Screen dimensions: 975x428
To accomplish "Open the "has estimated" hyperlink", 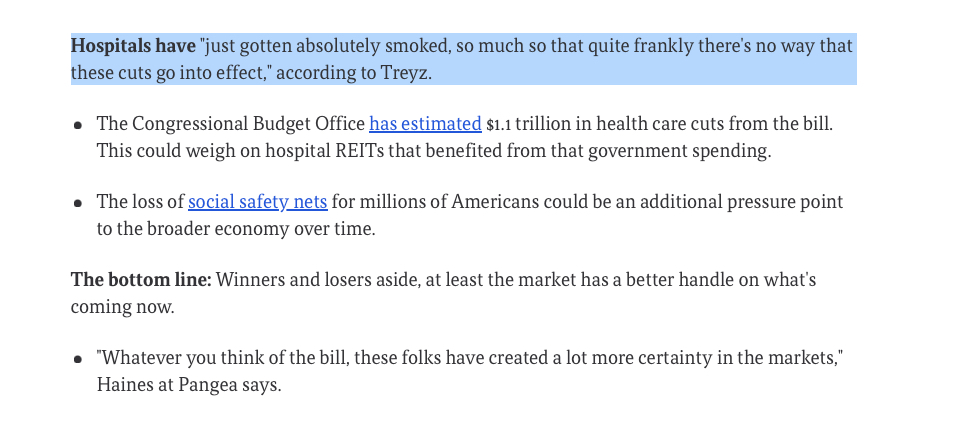I will (425, 124).
